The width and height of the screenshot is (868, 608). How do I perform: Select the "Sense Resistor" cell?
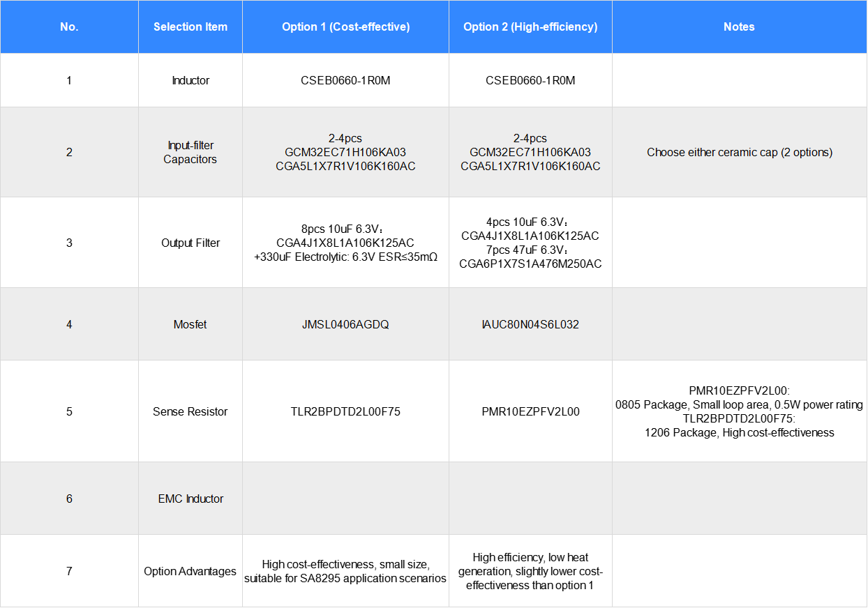(190, 411)
